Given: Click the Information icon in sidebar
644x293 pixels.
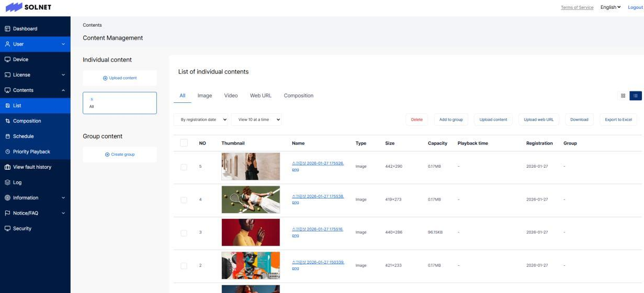Looking at the screenshot, I should pos(7,197).
